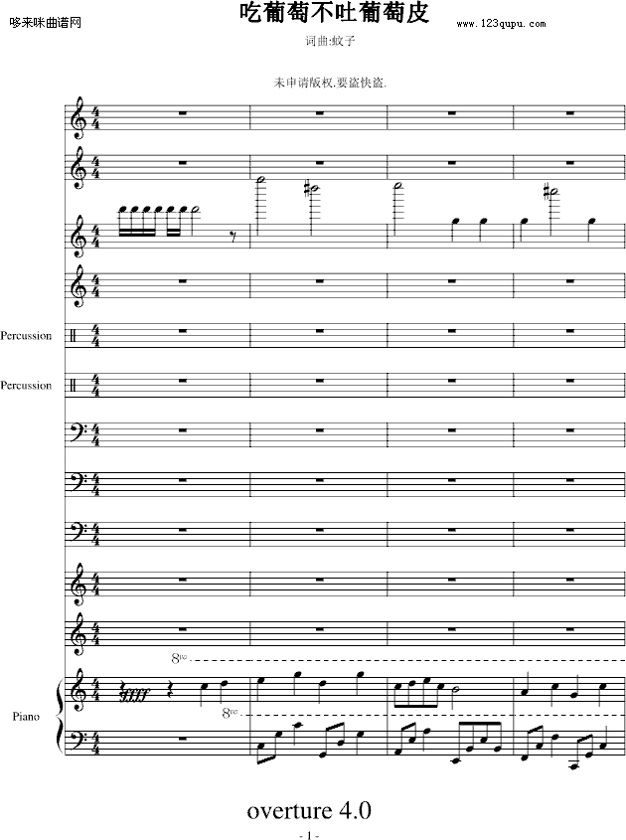
Task: Select the upper Percussion staff label
Action: coord(27,336)
